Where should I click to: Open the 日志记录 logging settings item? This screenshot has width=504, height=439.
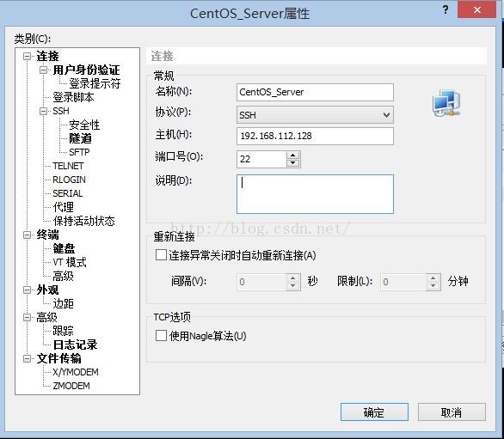coord(75,344)
